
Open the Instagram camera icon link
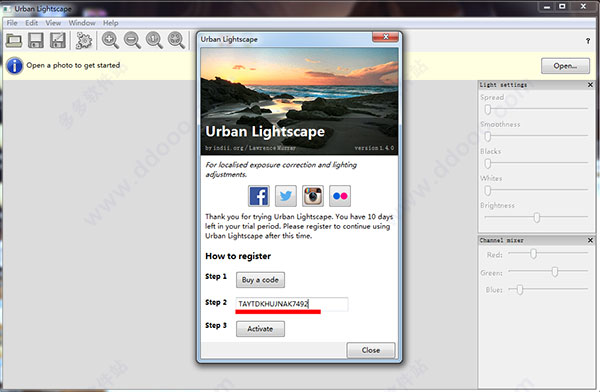[313, 196]
